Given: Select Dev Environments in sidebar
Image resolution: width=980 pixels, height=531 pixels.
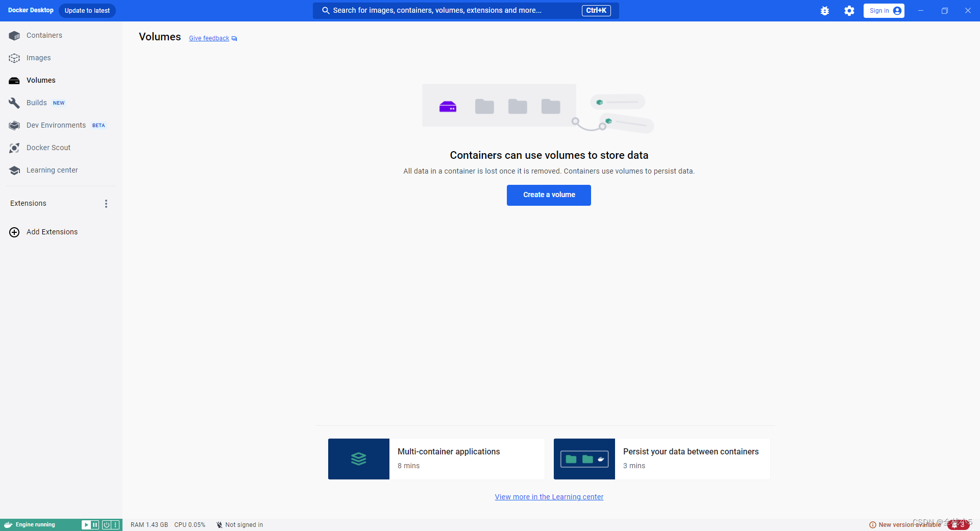Looking at the screenshot, I should (56, 125).
